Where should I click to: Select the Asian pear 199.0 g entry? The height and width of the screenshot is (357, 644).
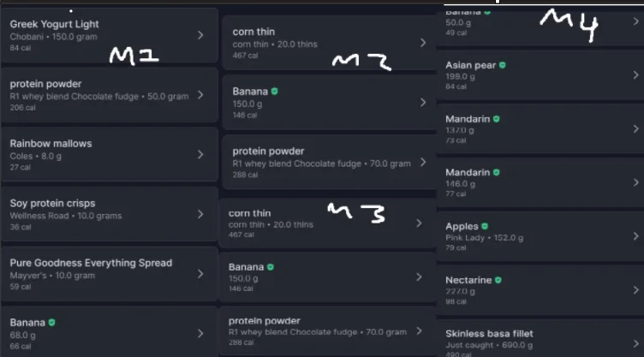point(540,75)
